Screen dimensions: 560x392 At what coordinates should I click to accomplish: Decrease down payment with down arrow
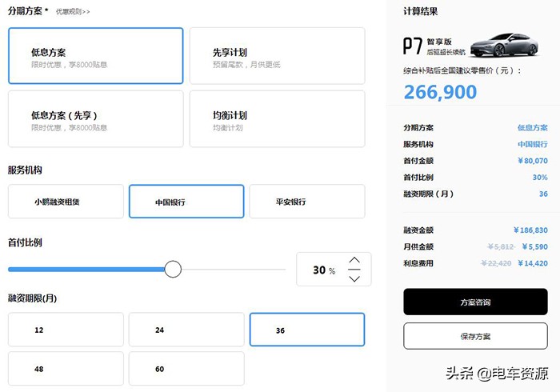(354, 278)
